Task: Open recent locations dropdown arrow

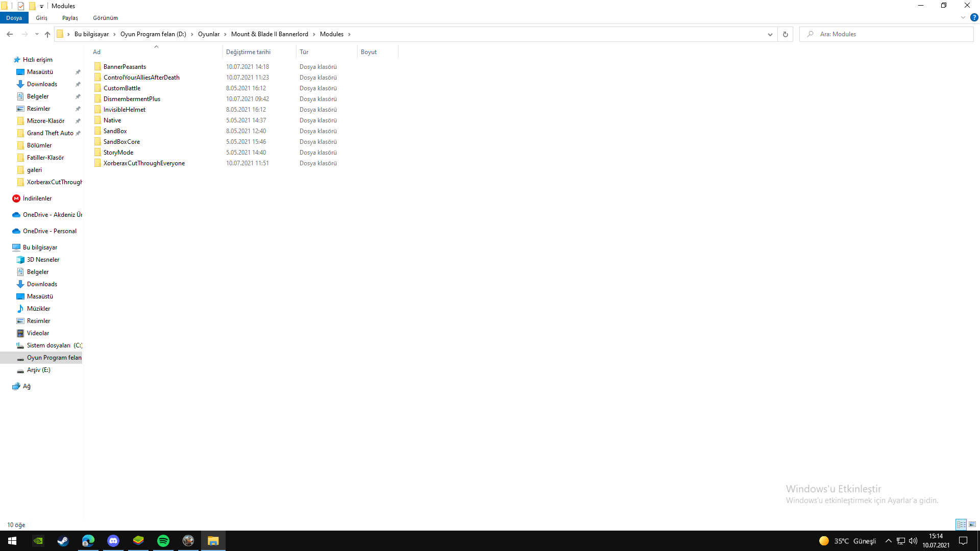Action: click(37, 34)
